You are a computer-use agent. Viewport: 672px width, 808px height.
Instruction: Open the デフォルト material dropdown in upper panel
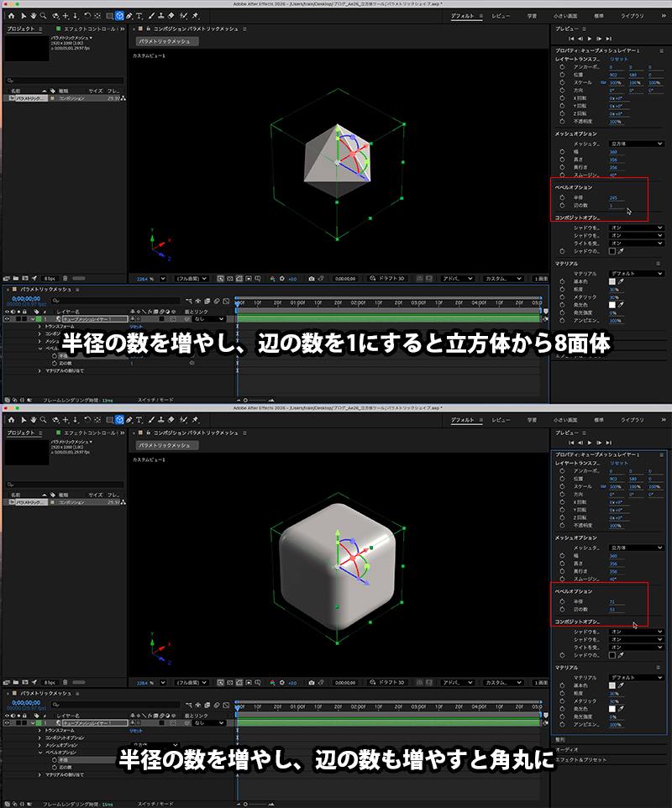(x=636, y=274)
